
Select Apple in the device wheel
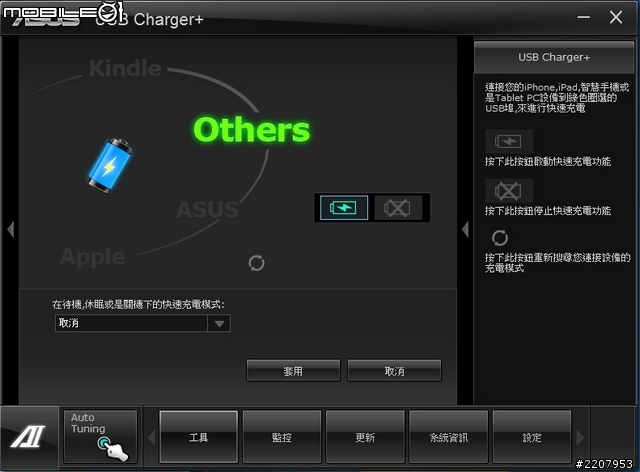click(x=93, y=257)
